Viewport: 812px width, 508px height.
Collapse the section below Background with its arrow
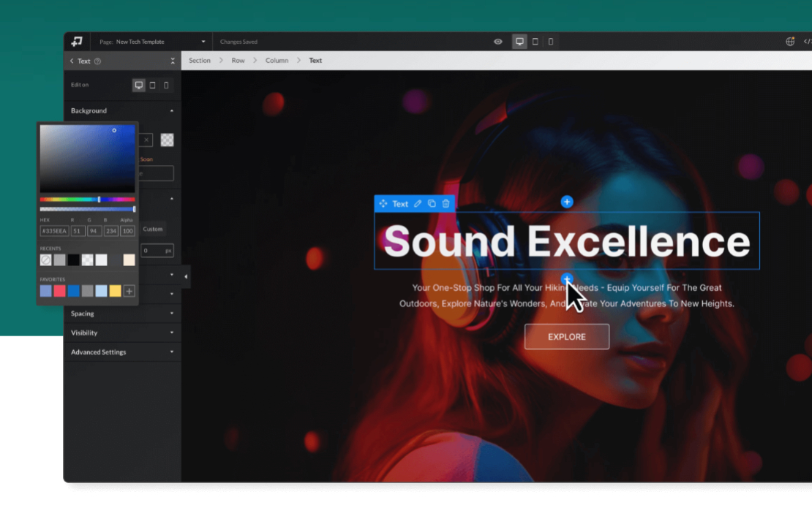[x=172, y=199]
